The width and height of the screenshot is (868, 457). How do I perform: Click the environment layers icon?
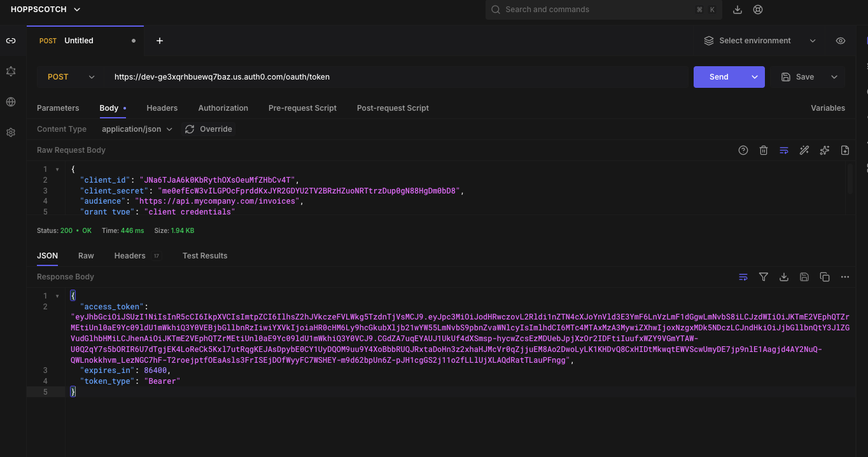point(709,41)
